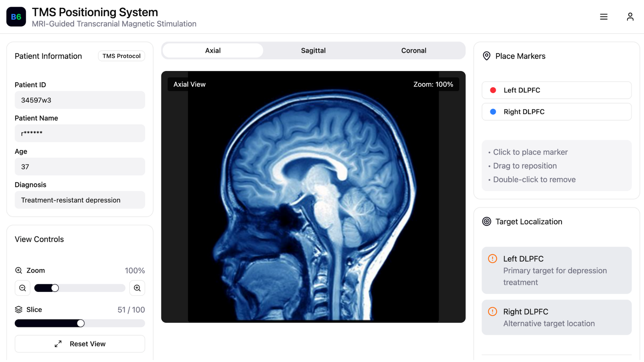Click the Place Markers pin icon
Image resolution: width=644 pixels, height=362 pixels.
[x=486, y=56]
